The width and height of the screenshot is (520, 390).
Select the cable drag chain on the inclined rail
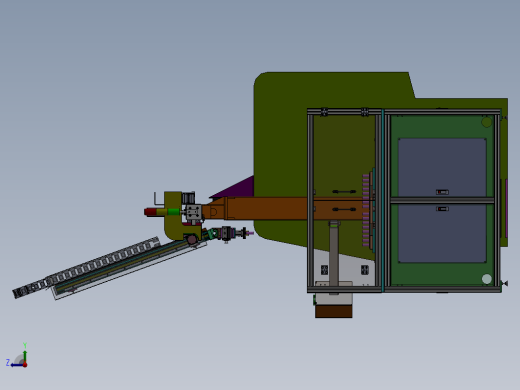click(x=85, y=268)
